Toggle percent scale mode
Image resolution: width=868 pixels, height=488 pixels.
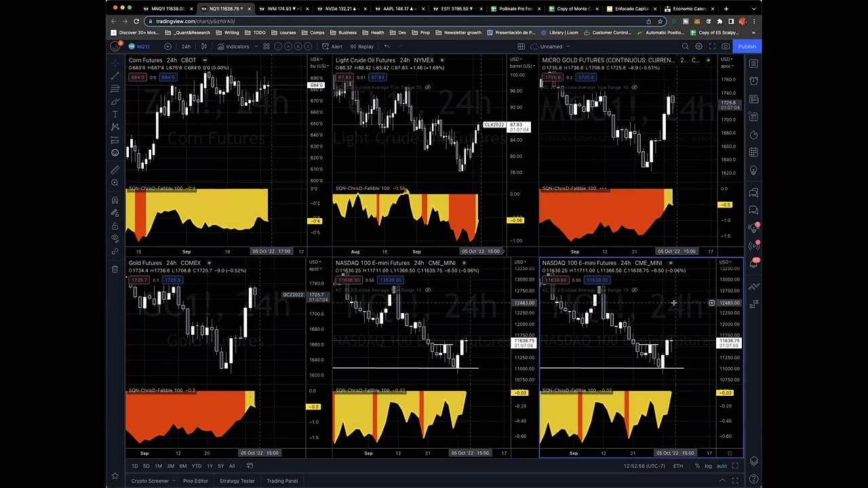697,466
